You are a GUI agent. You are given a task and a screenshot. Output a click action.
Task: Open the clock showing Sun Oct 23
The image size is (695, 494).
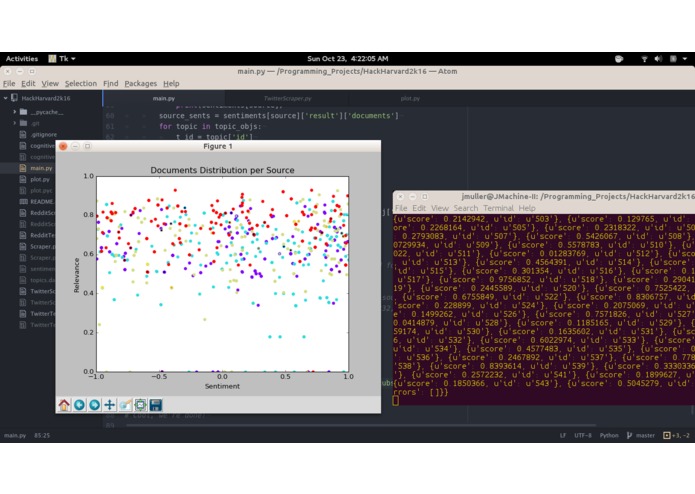(x=348, y=58)
